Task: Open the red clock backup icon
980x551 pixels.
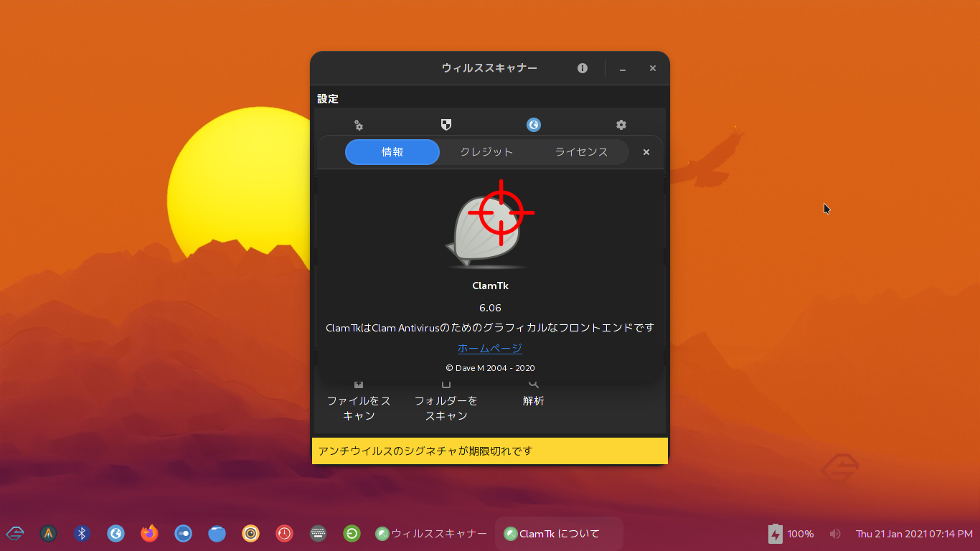Action: click(284, 533)
